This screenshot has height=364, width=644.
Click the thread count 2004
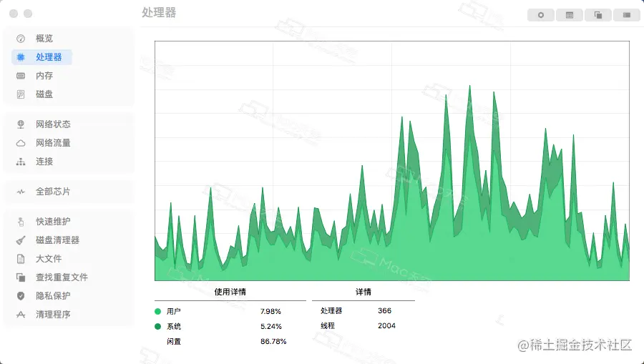pos(386,326)
